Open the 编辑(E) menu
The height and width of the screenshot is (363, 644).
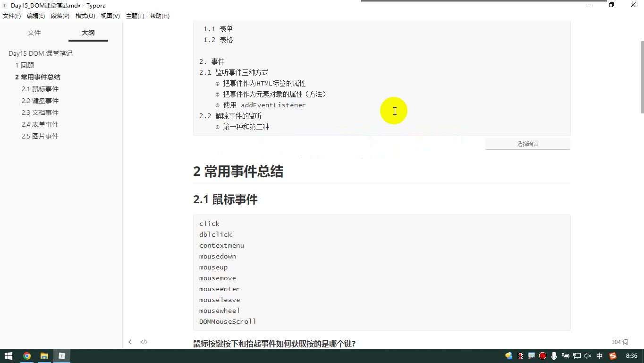(x=36, y=16)
